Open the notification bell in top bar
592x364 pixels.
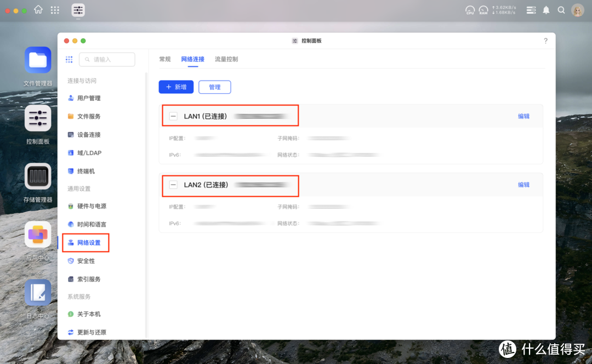[x=546, y=10]
